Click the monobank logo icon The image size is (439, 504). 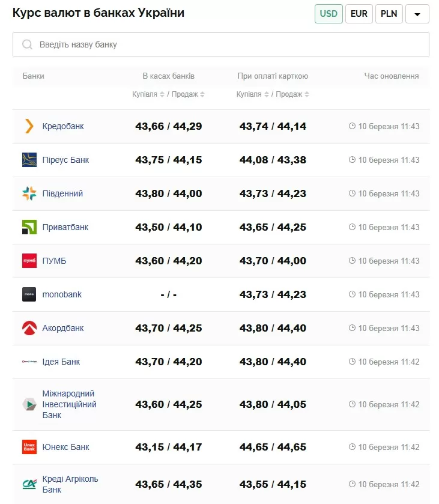pyautogui.click(x=29, y=294)
